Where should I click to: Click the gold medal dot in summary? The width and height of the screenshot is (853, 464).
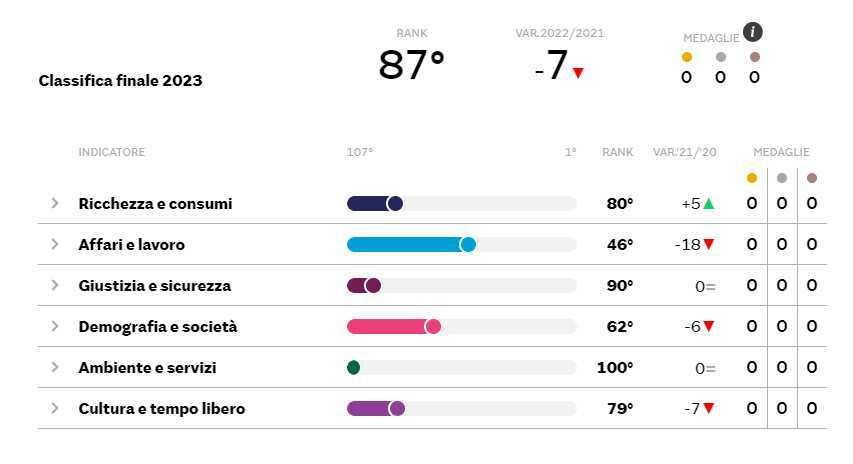point(687,57)
